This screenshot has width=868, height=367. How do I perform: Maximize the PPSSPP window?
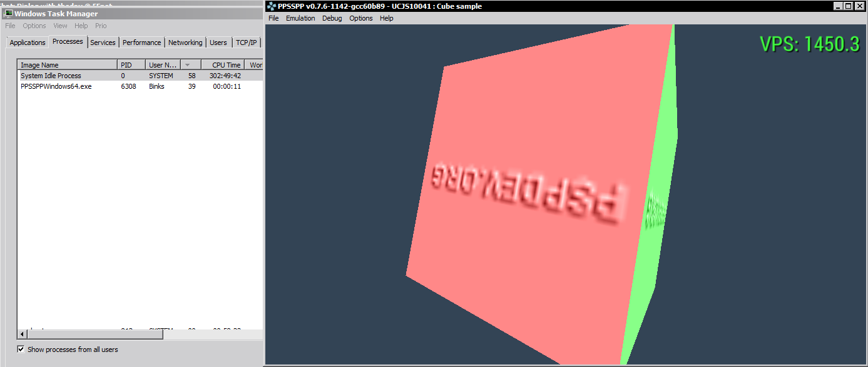pyautogui.click(x=849, y=6)
